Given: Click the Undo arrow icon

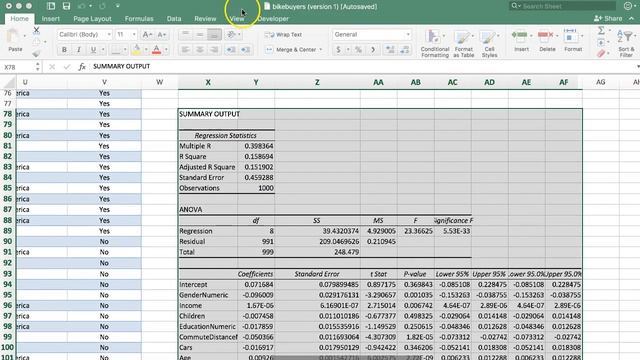Looking at the screenshot, I should click(x=82, y=6).
